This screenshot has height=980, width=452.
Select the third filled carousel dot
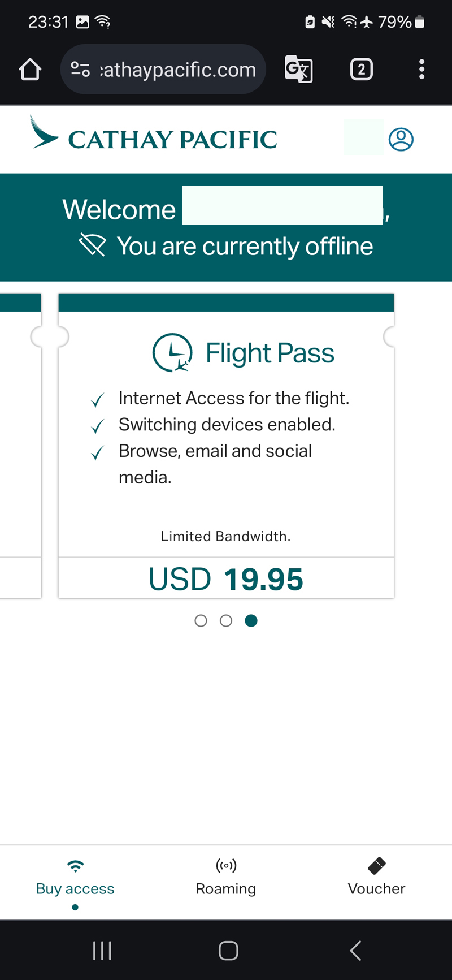click(x=251, y=621)
